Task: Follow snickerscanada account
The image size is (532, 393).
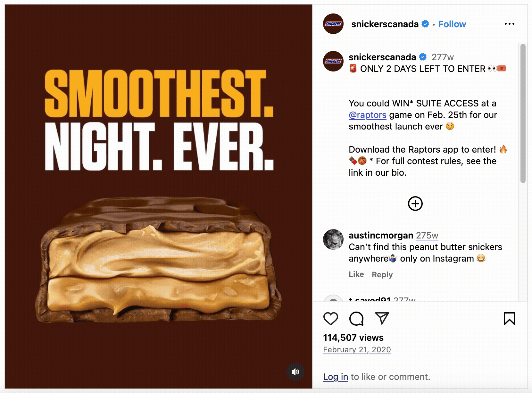Action: point(452,24)
